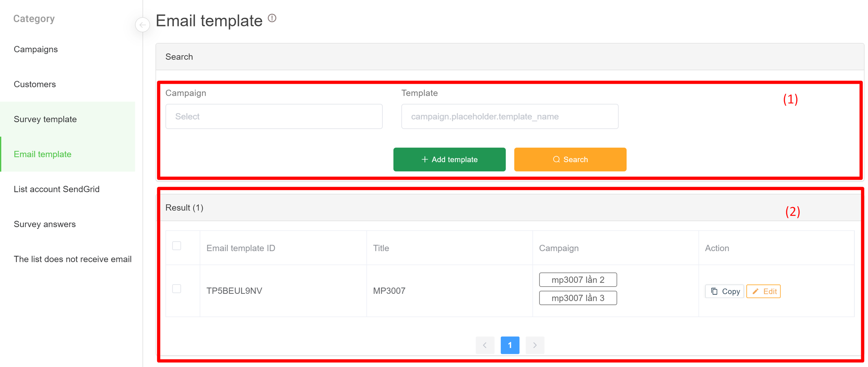Click the pencil Edit icon for TP5BEUL9NV
The height and width of the screenshot is (367, 868).
click(x=755, y=291)
